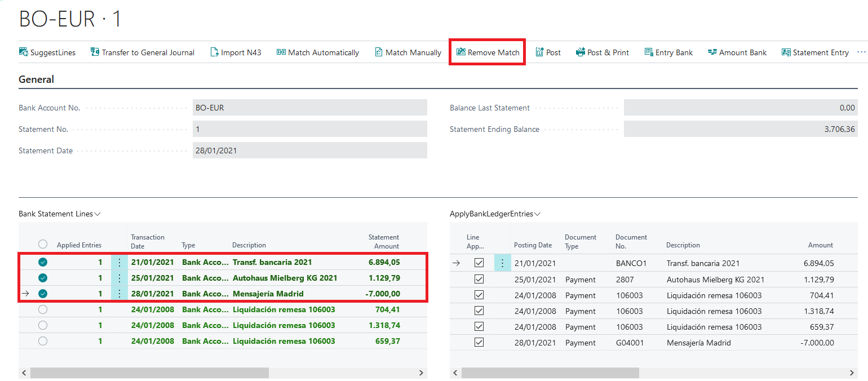
Task: Select the statement line with amount 704,41
Action: [x=43, y=309]
